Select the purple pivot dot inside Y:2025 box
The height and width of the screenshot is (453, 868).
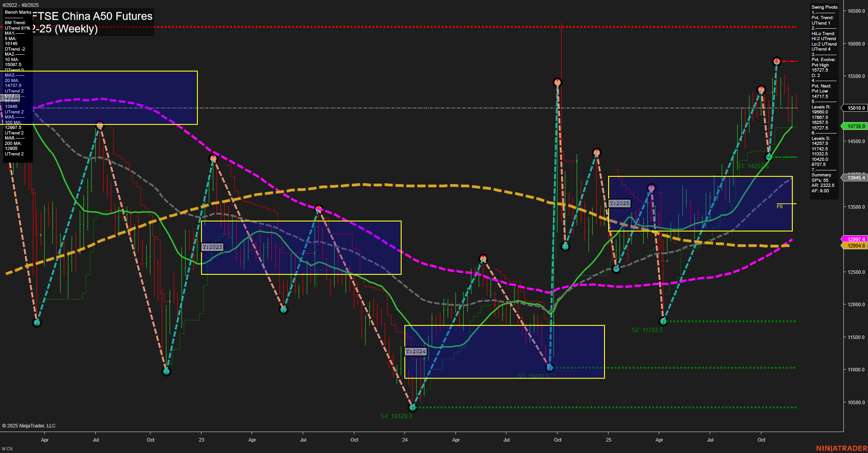pos(651,187)
